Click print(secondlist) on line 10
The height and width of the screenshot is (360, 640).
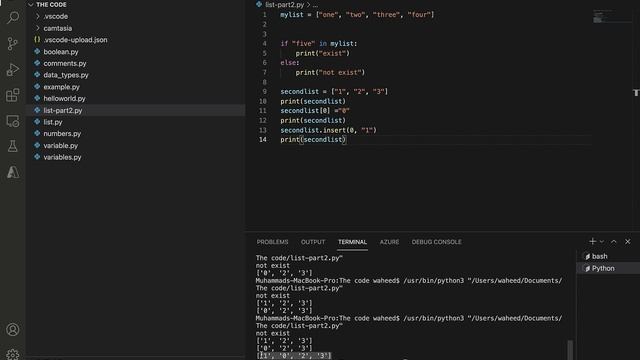click(313, 101)
